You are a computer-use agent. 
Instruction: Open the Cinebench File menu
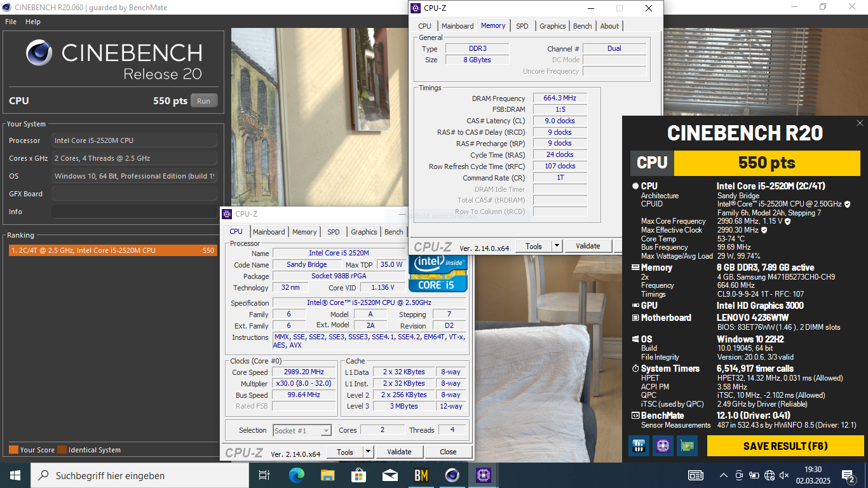click(11, 22)
